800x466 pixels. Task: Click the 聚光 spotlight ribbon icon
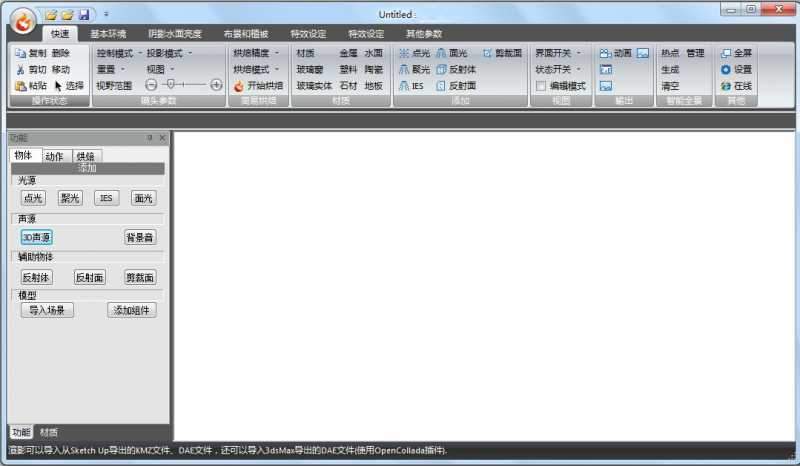coord(404,70)
